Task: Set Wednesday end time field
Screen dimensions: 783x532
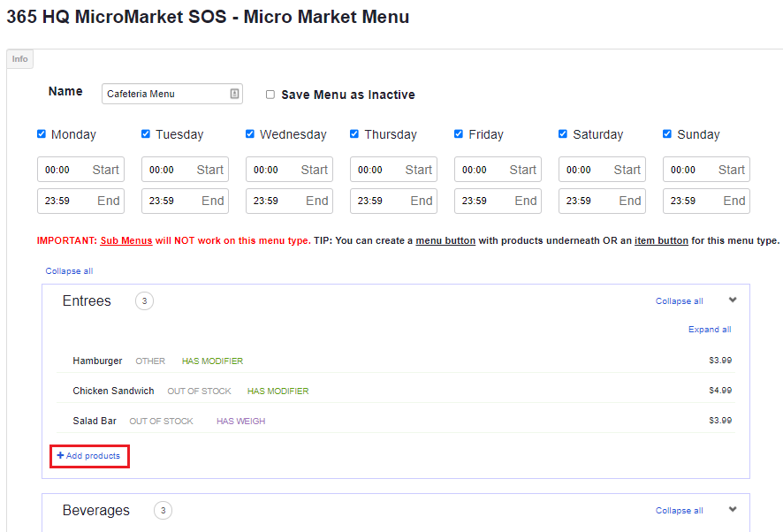Action: tap(289, 201)
